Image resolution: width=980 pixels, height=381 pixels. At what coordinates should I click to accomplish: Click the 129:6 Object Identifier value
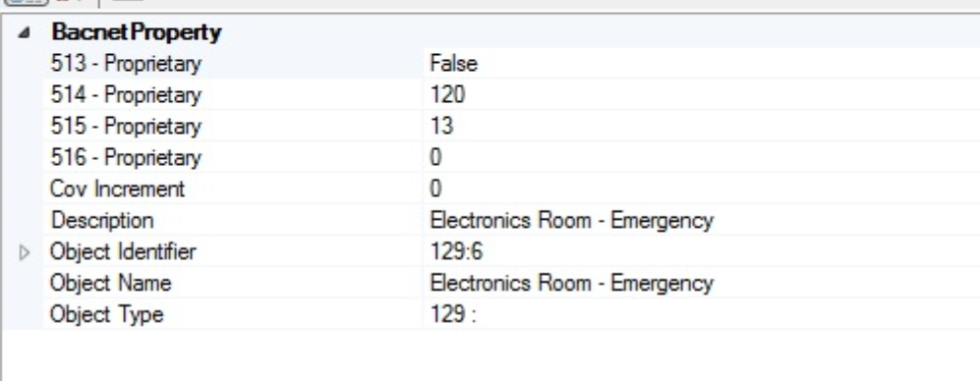tap(456, 251)
